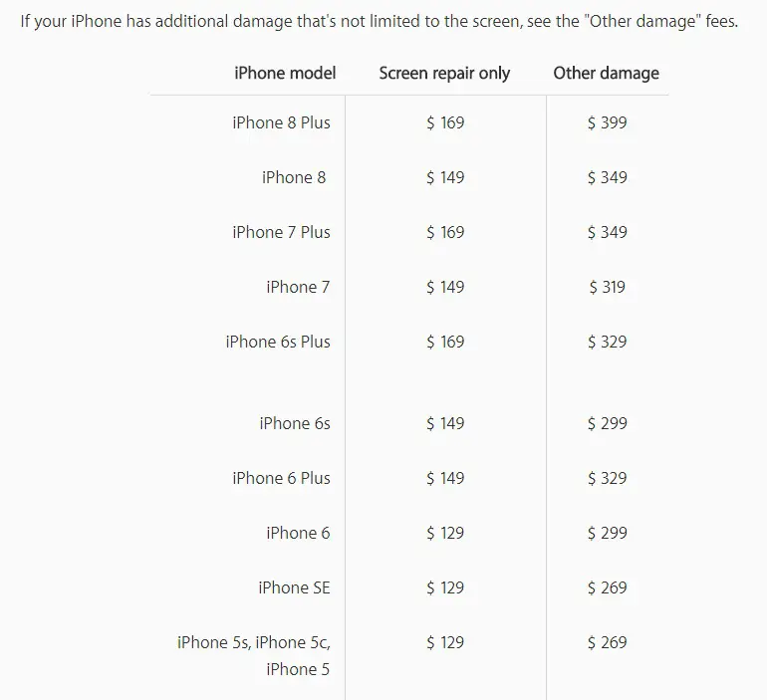Select the "iPhone 5s, iPhone 5c, iPhone 5" label
This screenshot has height=700, width=767.
(x=254, y=655)
